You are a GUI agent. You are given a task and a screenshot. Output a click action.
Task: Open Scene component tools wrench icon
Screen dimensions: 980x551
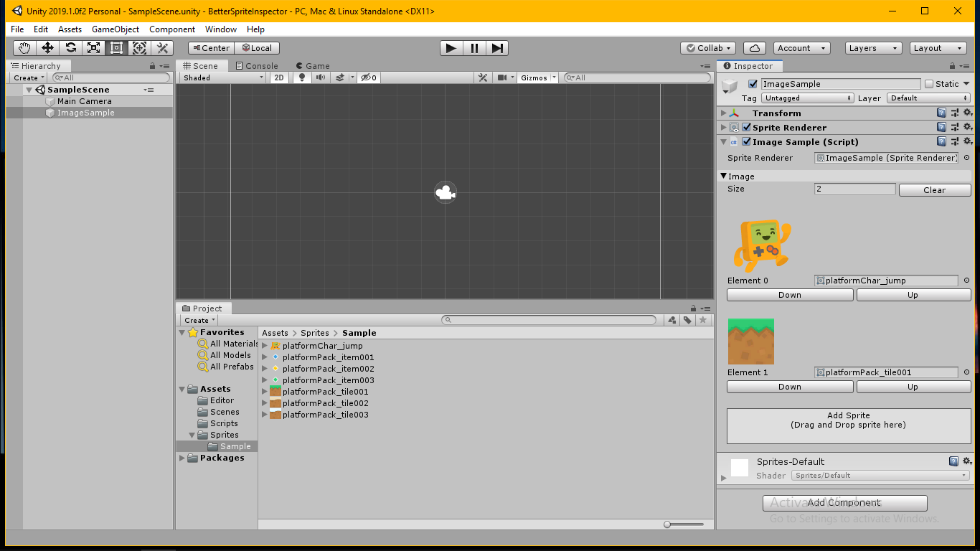point(483,77)
